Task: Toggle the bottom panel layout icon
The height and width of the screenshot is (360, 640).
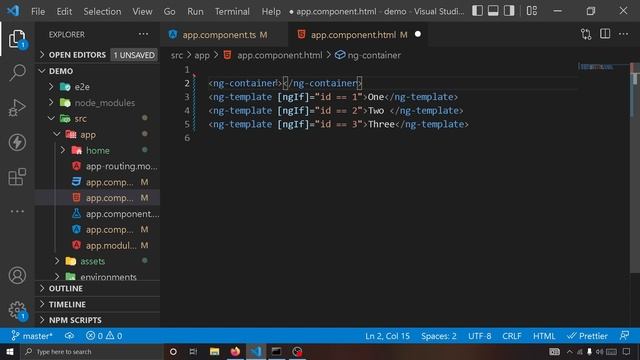Action: coord(493,11)
